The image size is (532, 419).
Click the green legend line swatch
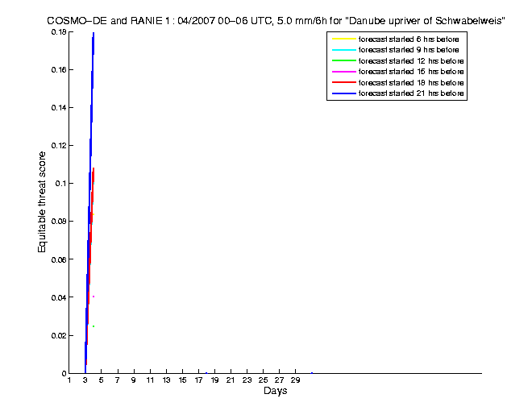[343, 61]
